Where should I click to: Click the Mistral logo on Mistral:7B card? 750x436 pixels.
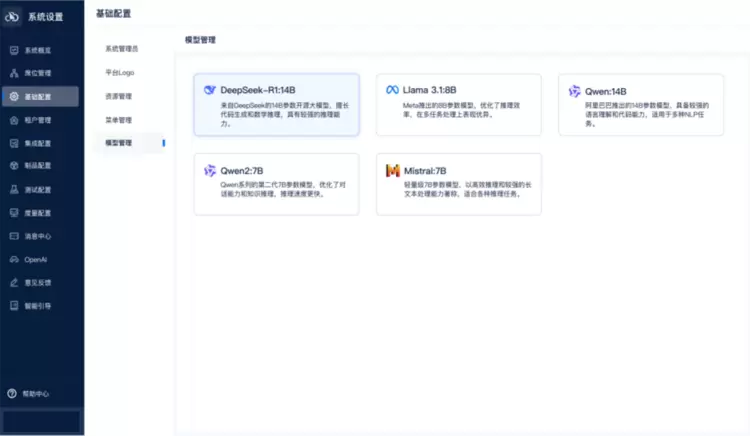coord(392,171)
